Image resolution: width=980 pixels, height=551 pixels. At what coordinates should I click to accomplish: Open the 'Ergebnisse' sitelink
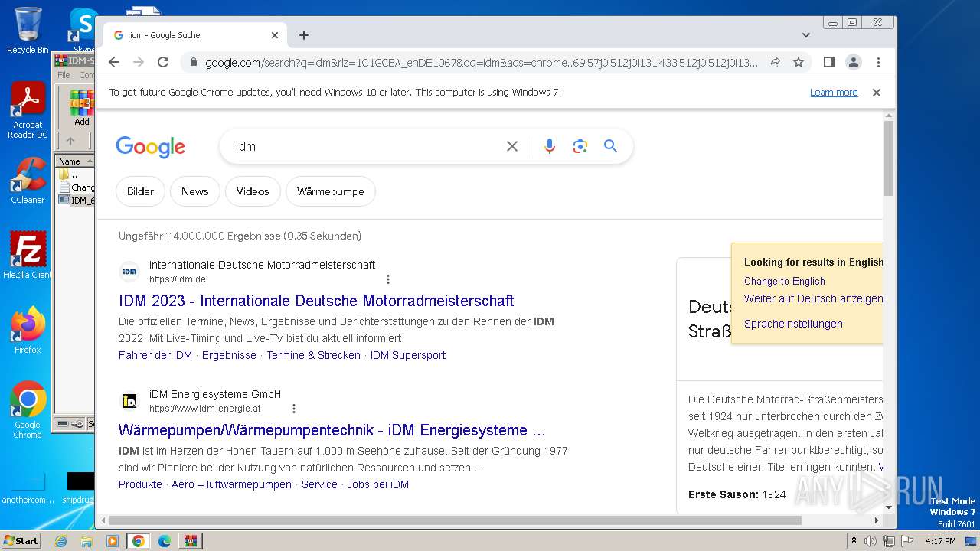[x=229, y=355]
